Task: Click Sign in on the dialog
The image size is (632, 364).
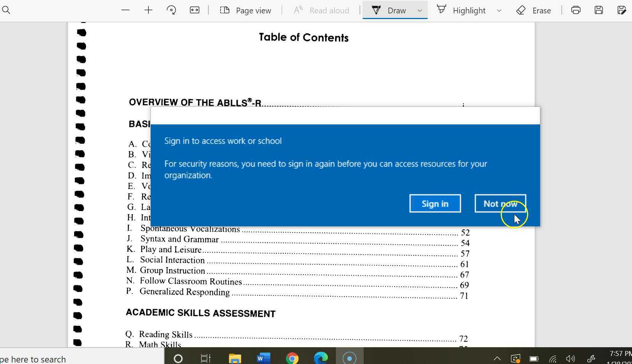Action: [x=435, y=203]
